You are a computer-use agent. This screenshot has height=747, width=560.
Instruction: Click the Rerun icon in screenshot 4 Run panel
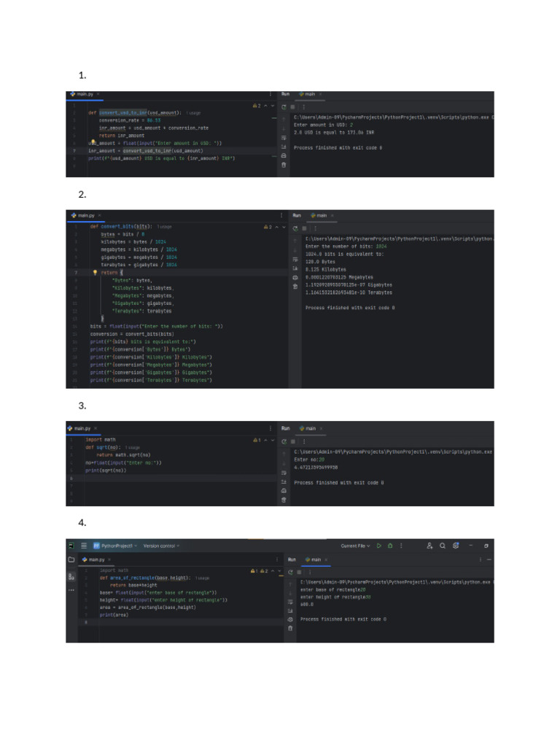click(290, 572)
